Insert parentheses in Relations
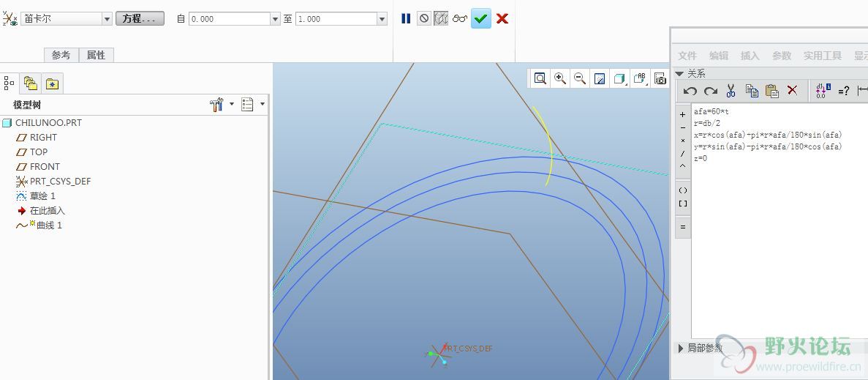Screen dimensions: 868x380 (683, 190)
